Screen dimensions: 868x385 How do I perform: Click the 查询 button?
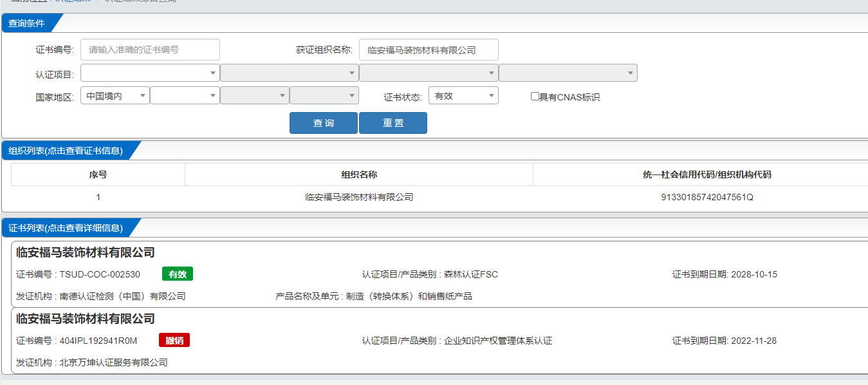point(324,123)
